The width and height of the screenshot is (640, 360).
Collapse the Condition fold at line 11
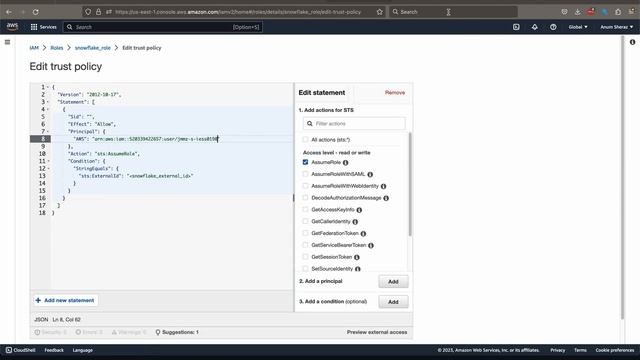[48, 161]
